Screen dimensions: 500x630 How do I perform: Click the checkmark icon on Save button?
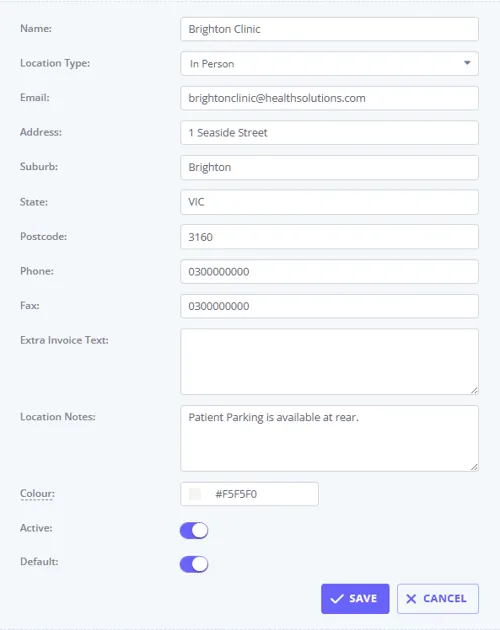(336, 599)
